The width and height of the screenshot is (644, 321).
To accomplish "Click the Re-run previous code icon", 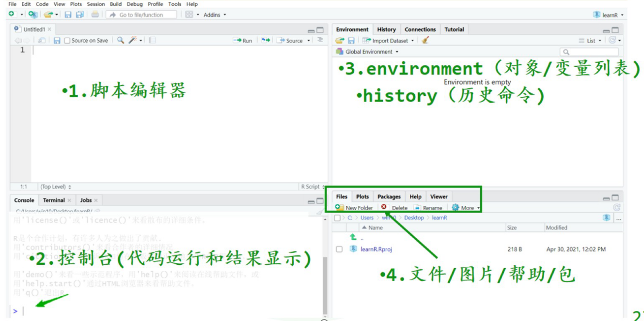I will 266,40.
